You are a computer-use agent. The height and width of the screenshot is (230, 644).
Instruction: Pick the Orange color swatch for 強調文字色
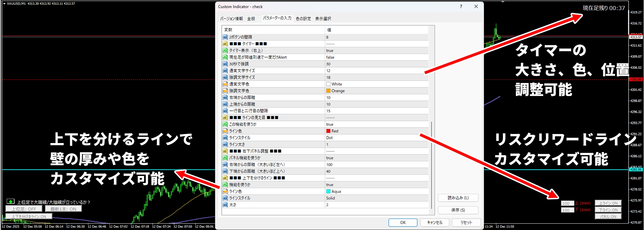coord(328,91)
